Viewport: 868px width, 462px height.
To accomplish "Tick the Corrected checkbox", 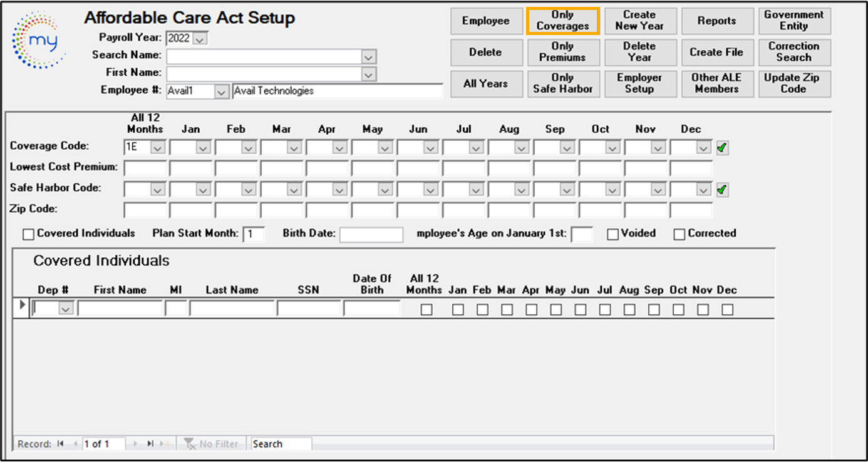I will pos(679,234).
